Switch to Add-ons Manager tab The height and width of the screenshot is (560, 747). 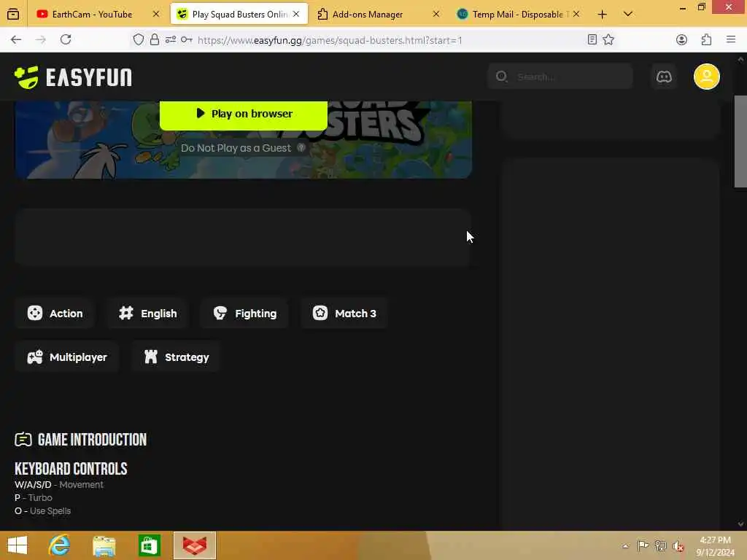click(x=368, y=15)
